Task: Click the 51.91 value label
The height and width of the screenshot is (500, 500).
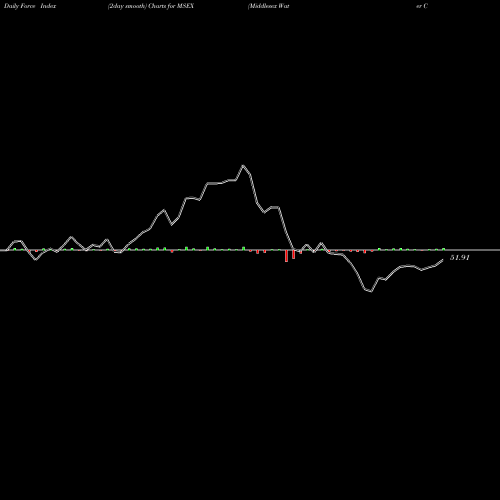Action: click(460, 258)
